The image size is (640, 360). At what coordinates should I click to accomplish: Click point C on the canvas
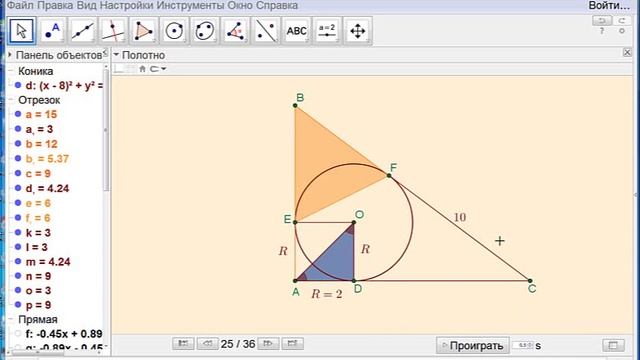pos(530,281)
